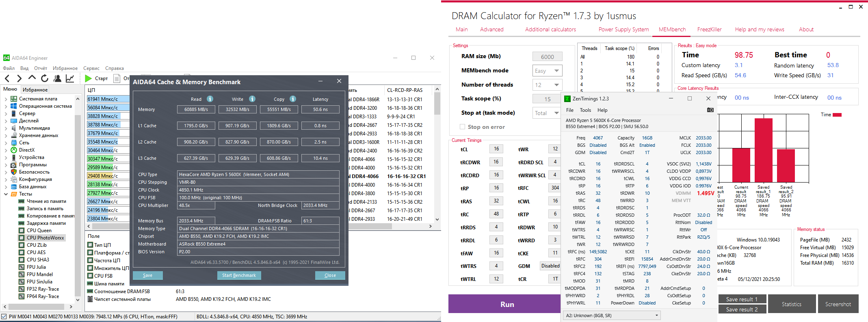The width and height of the screenshot is (868, 322).
Task: Click the Statistics button
Action: (791, 304)
